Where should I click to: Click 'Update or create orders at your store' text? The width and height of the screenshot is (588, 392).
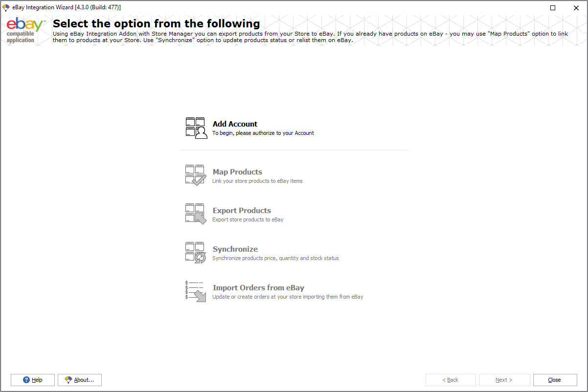pyautogui.click(x=288, y=297)
